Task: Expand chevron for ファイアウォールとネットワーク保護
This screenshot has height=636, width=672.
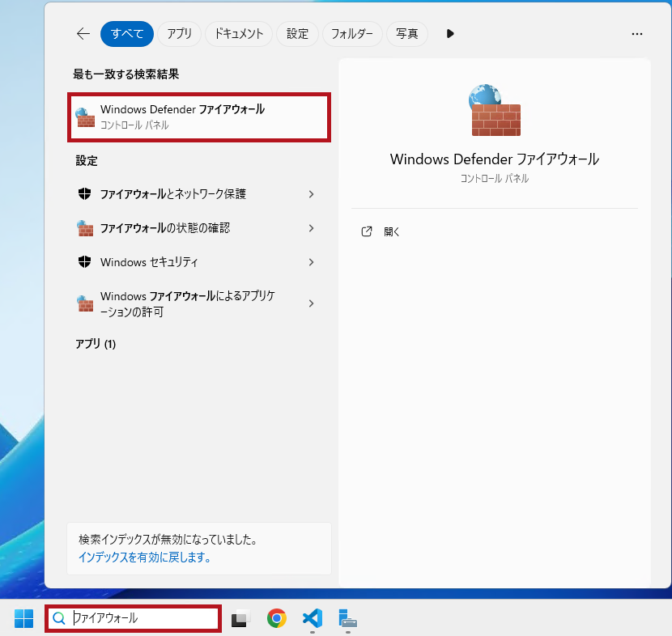Action: [311, 194]
